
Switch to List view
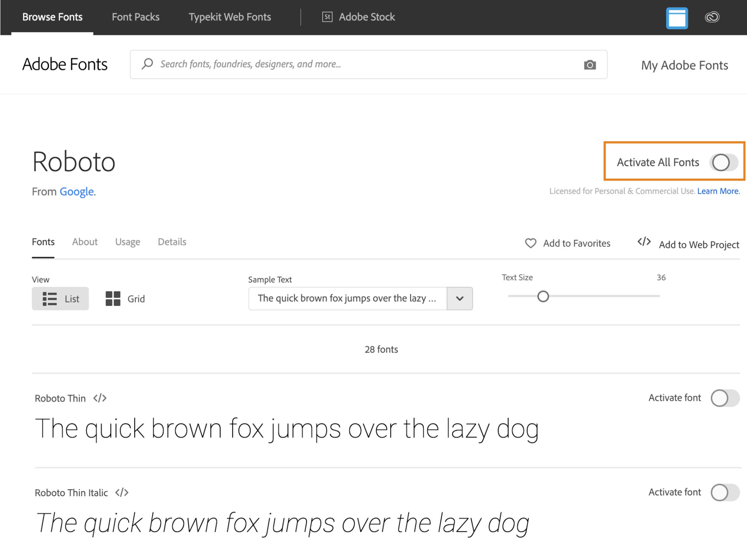pyautogui.click(x=60, y=298)
